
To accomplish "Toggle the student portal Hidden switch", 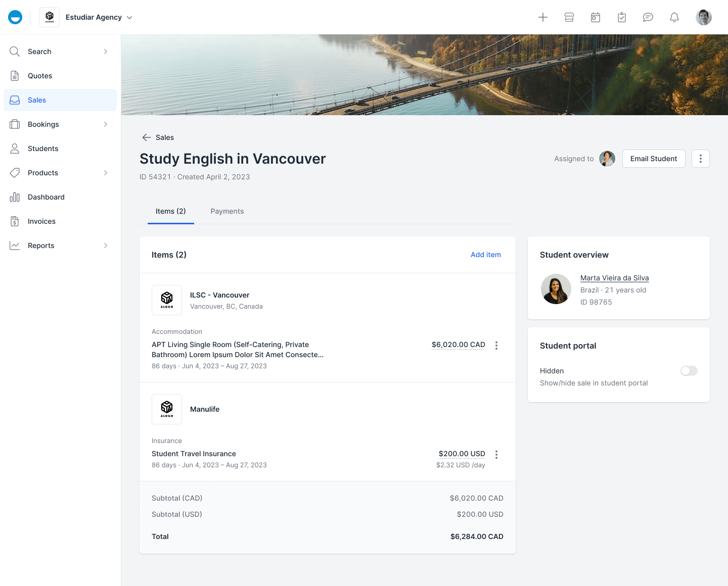I will (x=689, y=371).
